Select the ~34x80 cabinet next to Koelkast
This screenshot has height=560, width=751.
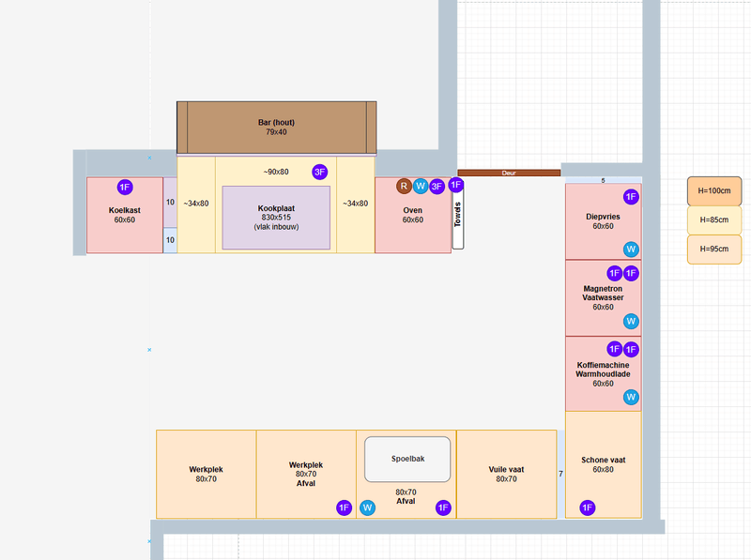196,204
